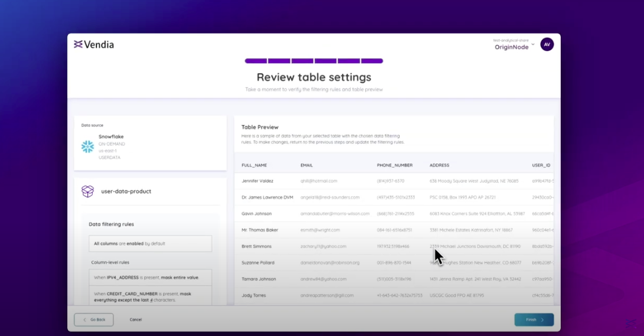
Task: Select the Jennifer Valdez name cell
Action: 257,181
